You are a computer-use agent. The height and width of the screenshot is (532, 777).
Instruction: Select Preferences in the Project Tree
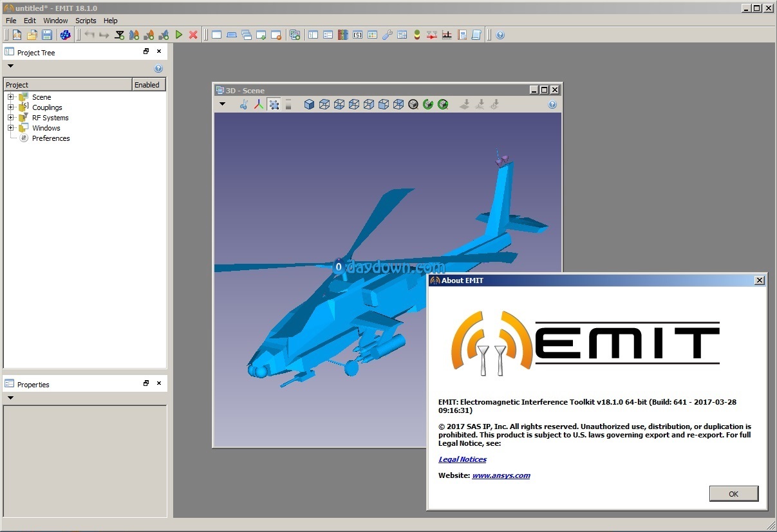click(x=51, y=138)
